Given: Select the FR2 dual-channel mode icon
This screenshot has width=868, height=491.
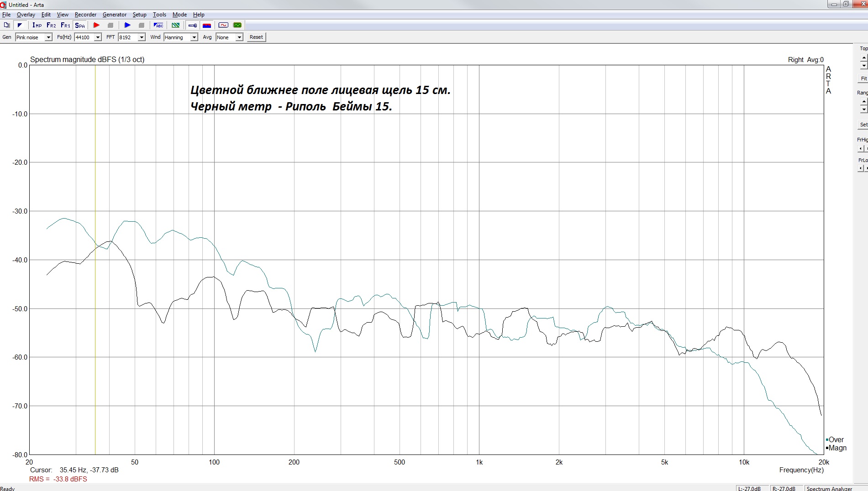Looking at the screenshot, I should pyautogui.click(x=51, y=25).
